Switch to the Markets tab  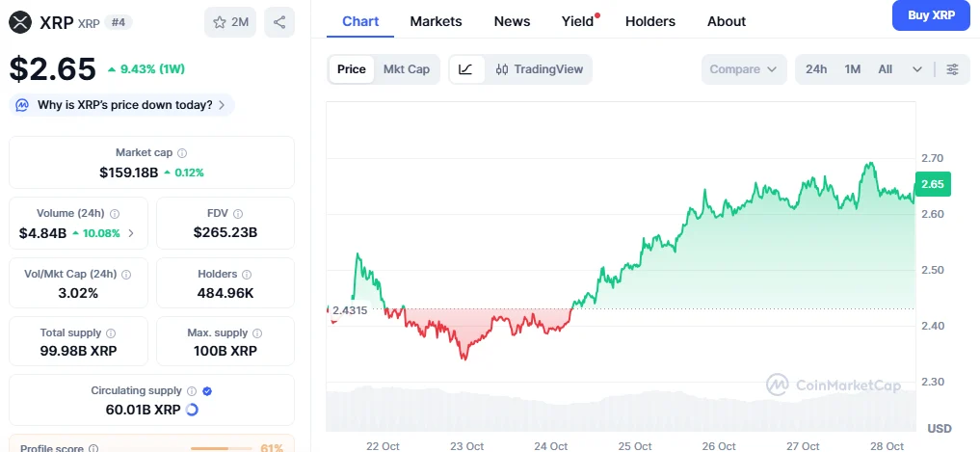coord(436,21)
